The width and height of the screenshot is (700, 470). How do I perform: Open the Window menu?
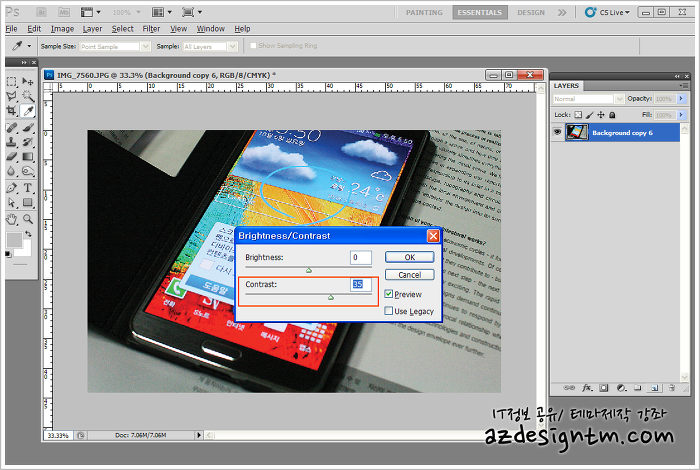pos(211,29)
